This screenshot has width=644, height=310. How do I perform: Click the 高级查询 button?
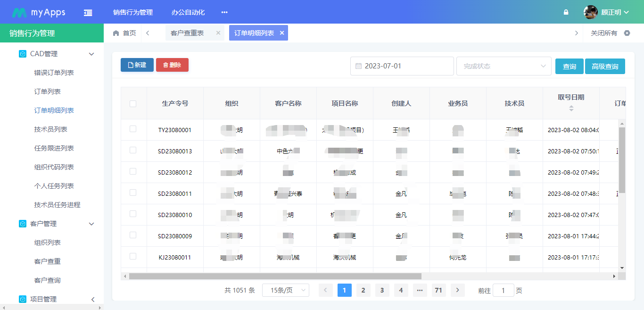point(605,66)
